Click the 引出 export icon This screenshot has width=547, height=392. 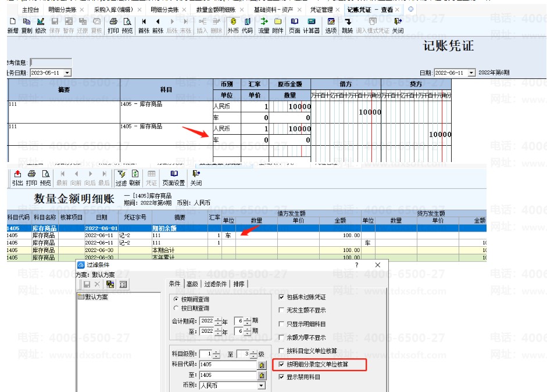click(x=17, y=178)
